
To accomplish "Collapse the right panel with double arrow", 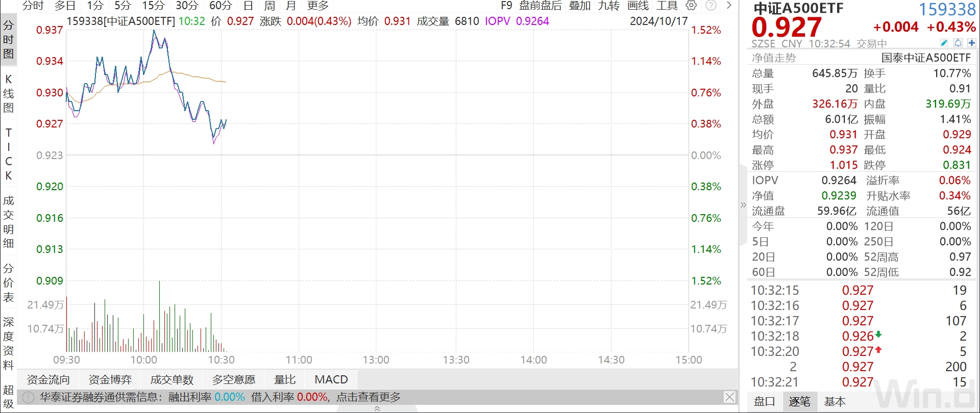I will (x=743, y=205).
